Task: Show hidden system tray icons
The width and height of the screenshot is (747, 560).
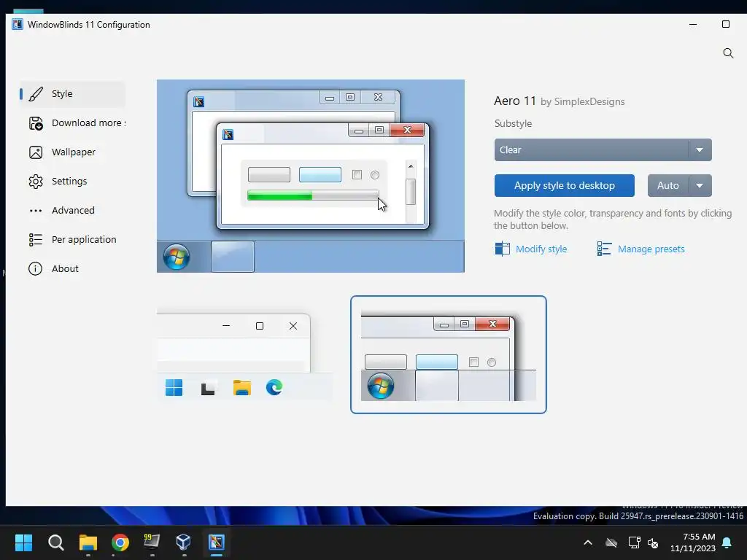Action: click(588, 542)
